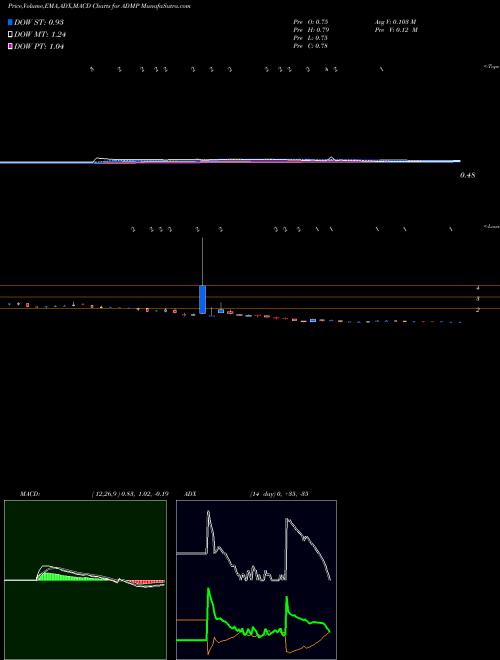Click the blue DOW ST legend swatch
500x660 pixels.
(x=11, y=22)
